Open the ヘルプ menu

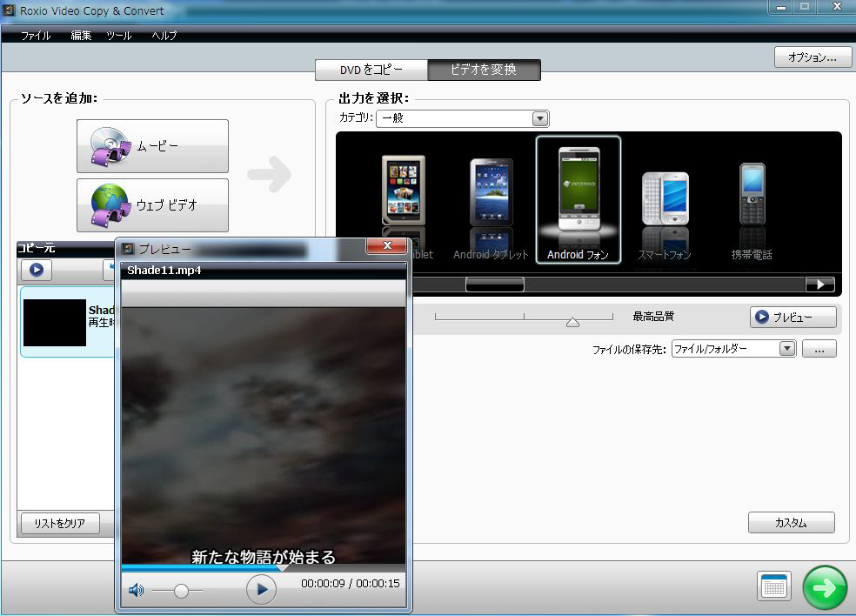point(164,36)
